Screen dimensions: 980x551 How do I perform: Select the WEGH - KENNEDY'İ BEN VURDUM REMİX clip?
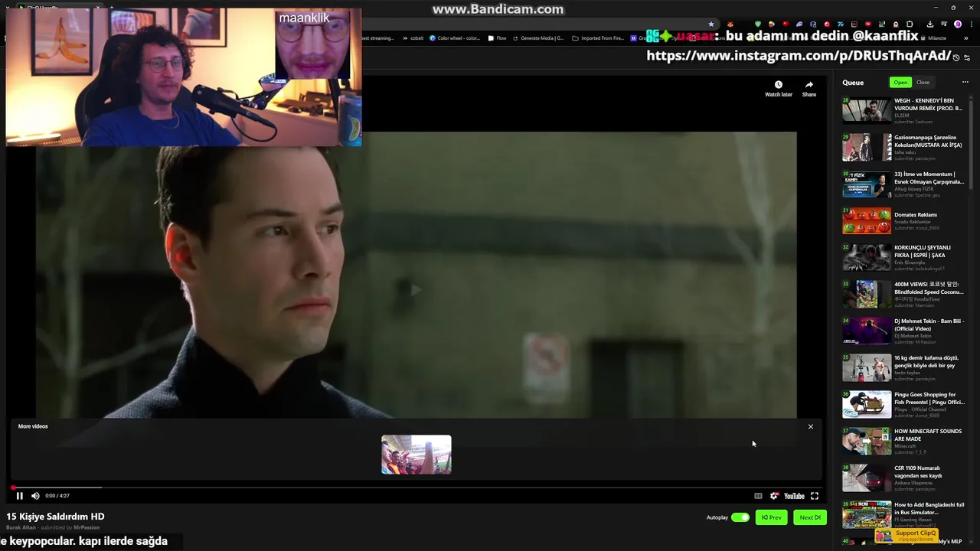[903, 111]
